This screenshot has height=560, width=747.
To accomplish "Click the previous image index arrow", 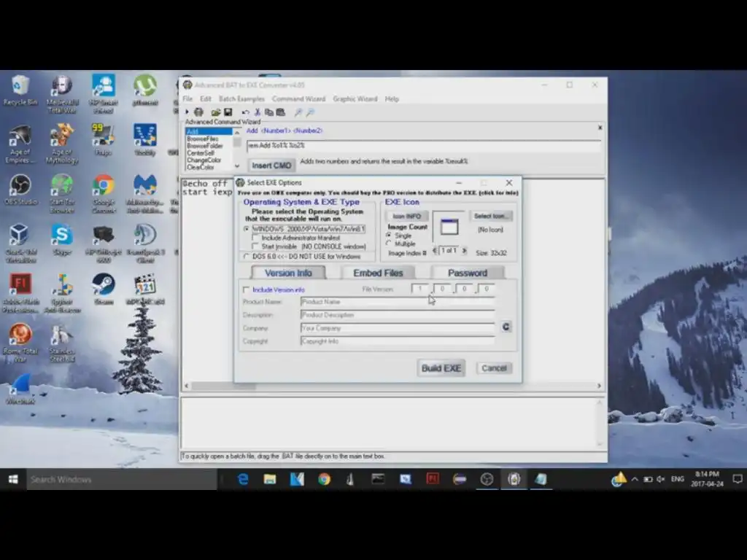I will click(x=434, y=251).
